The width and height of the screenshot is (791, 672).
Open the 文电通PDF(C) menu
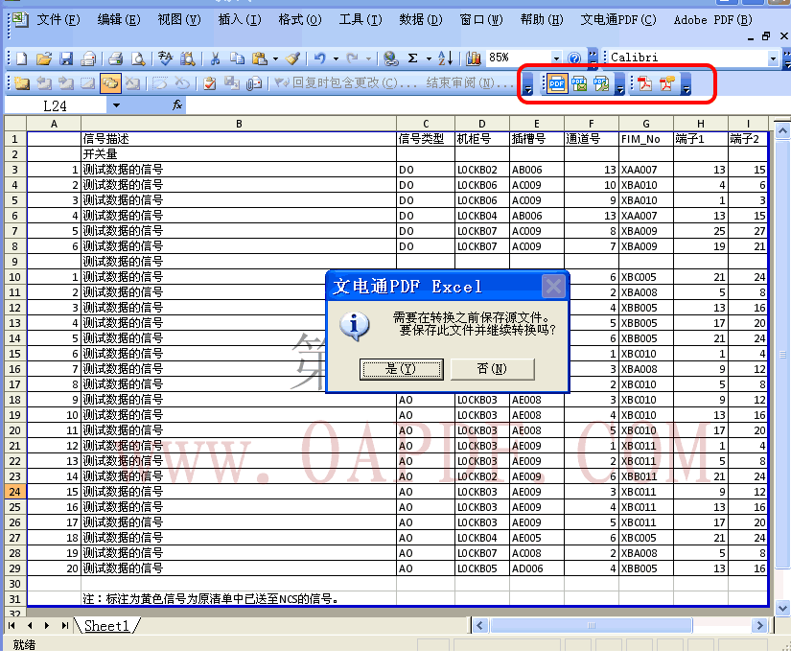618,20
